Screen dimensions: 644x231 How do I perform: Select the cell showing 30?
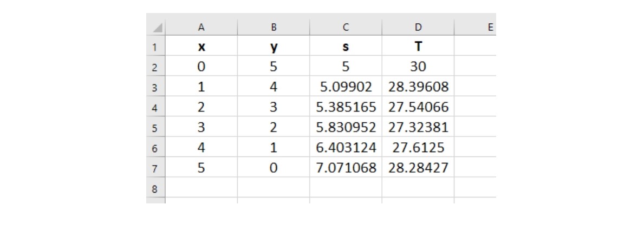(418, 67)
